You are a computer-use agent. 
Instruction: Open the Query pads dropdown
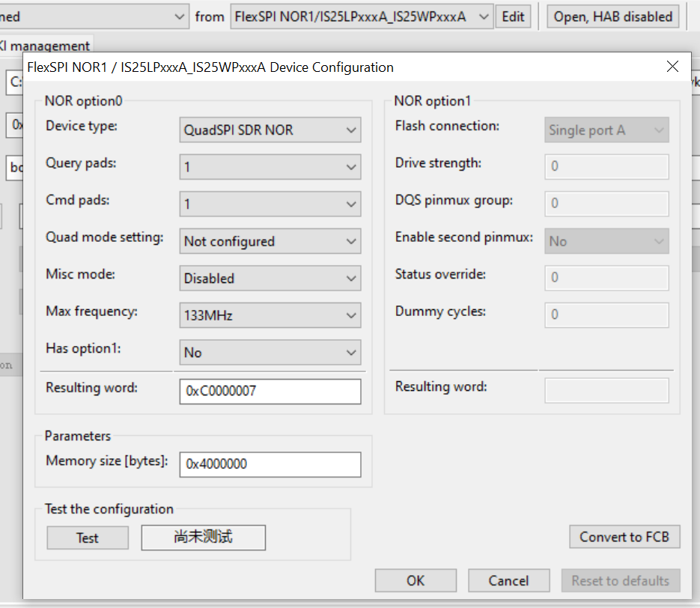(x=270, y=166)
